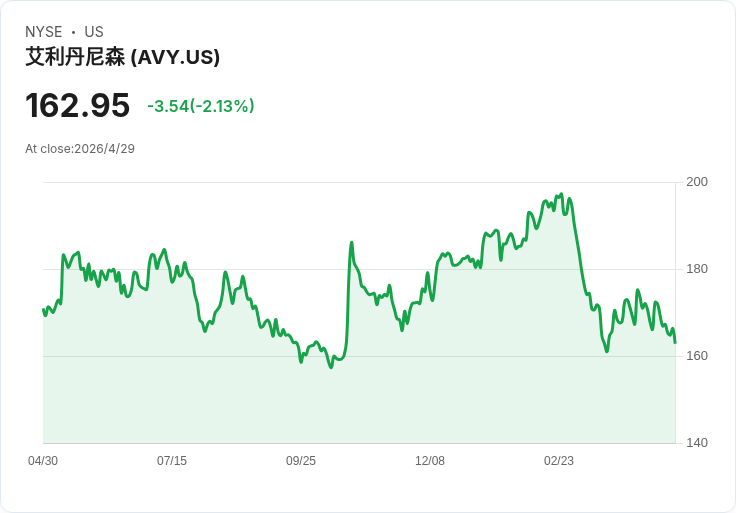Viewport: 736px width, 513px height.
Task: Click the 140 price axis label
Action: (697, 443)
